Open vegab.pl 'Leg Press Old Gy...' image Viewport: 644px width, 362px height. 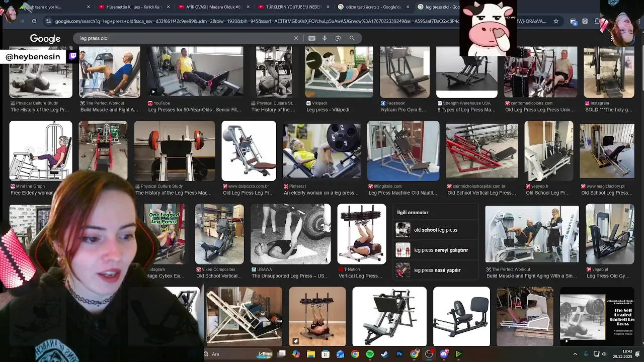(610, 234)
